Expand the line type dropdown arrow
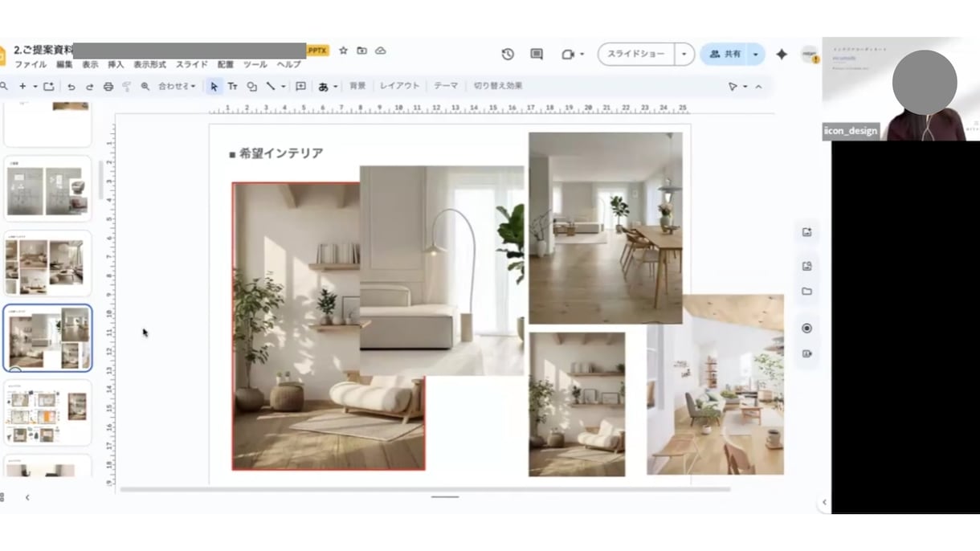Viewport: 980px width, 551px height. (283, 87)
